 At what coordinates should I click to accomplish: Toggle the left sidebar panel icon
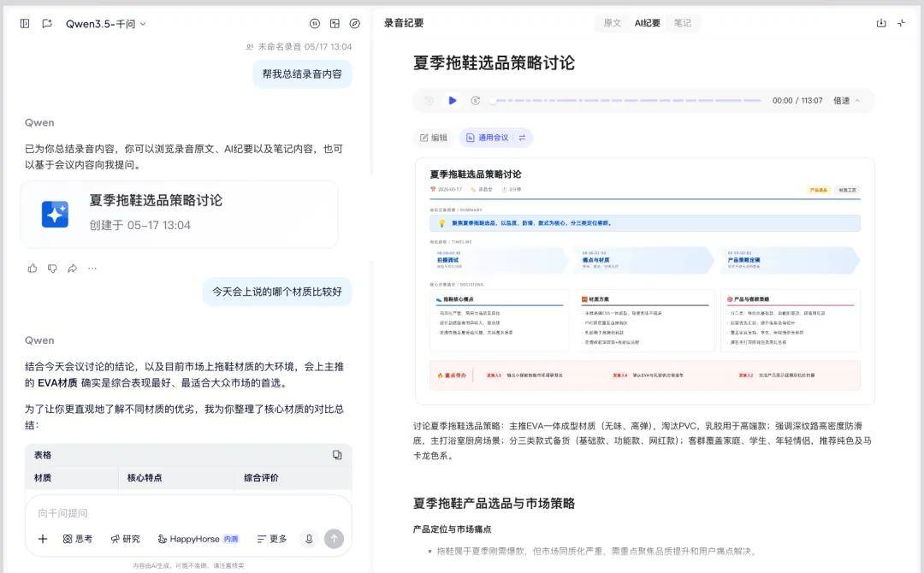coord(25,24)
